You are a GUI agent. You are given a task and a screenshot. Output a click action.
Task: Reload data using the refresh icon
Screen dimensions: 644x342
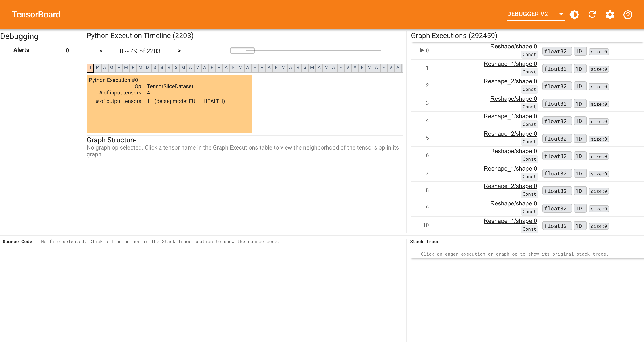click(592, 15)
